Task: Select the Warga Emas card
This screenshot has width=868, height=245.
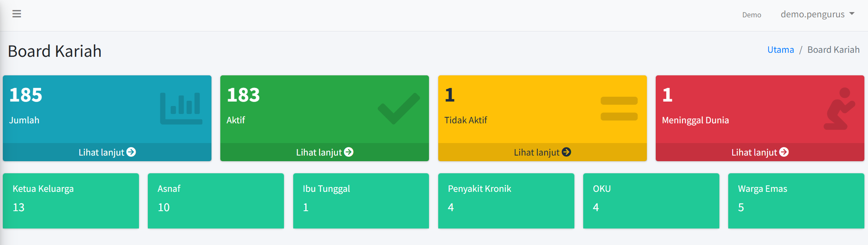Action: click(x=796, y=201)
